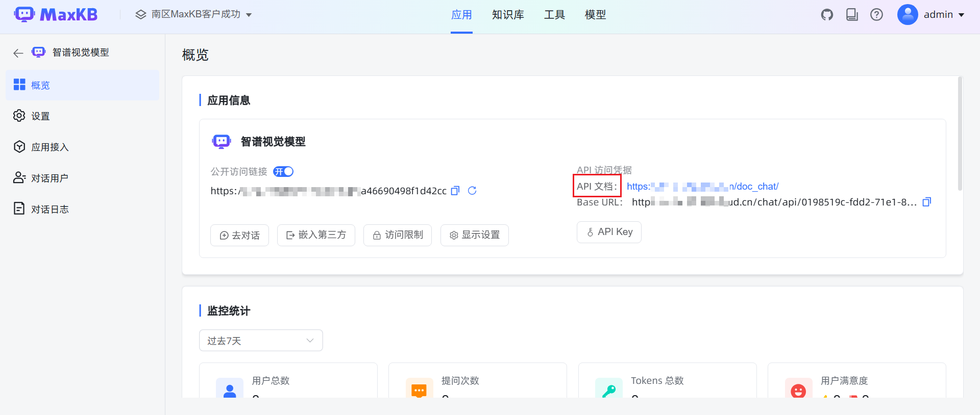Click the 用户总数 user icon
Screen dimensions: 980x415
click(x=230, y=388)
